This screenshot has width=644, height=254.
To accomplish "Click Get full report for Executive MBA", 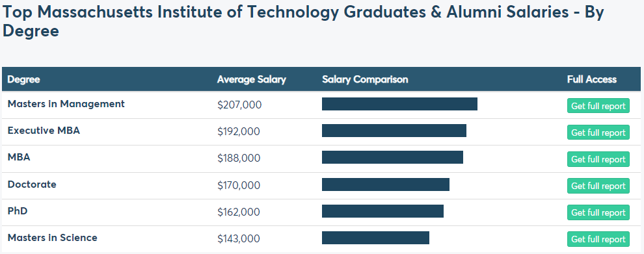I will click(x=598, y=132).
